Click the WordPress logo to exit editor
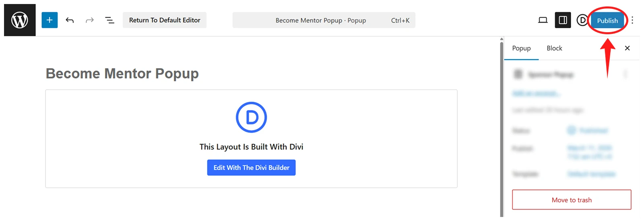Viewport: 644px width, 221px height. pos(20,20)
